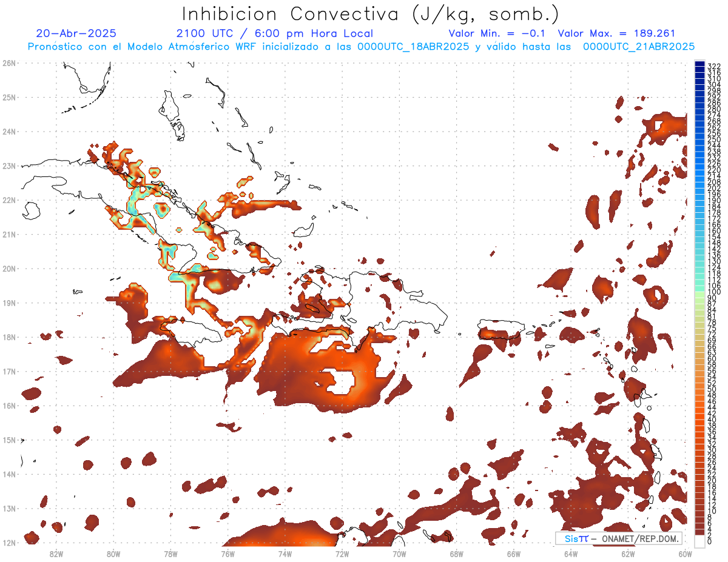Click the '26N' latitude label

pos(8,63)
